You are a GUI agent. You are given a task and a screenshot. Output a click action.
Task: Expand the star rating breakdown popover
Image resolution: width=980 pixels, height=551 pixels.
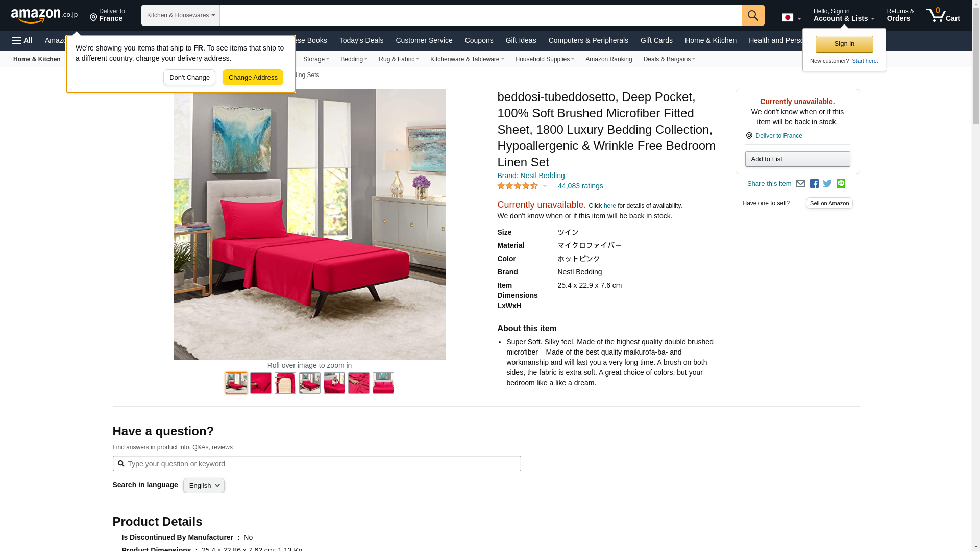pos(522,186)
